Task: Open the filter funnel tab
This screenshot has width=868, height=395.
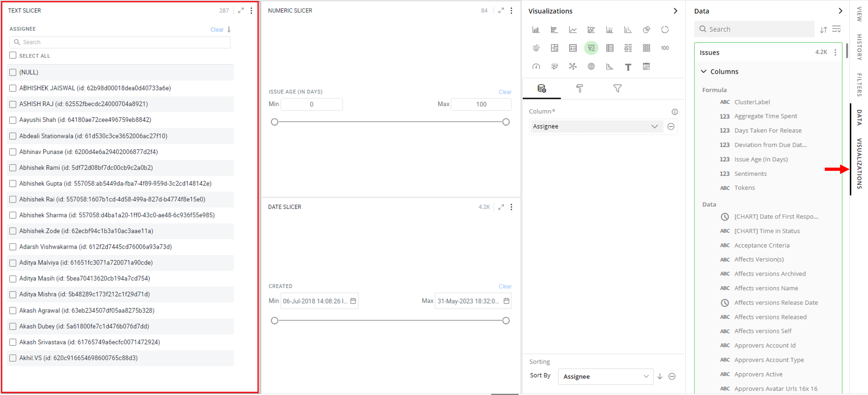Action: click(x=617, y=88)
